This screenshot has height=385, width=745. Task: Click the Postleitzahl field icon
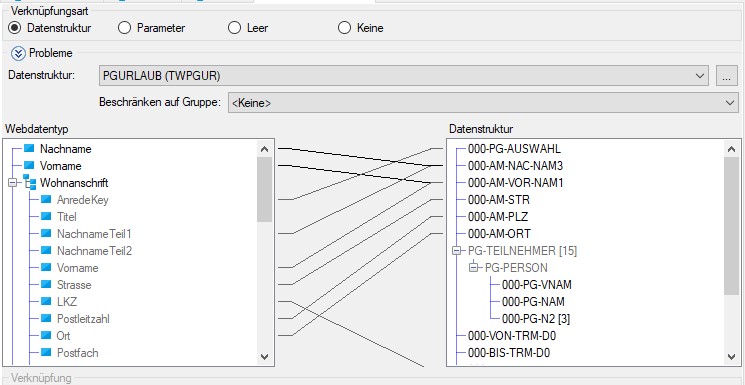(46, 318)
